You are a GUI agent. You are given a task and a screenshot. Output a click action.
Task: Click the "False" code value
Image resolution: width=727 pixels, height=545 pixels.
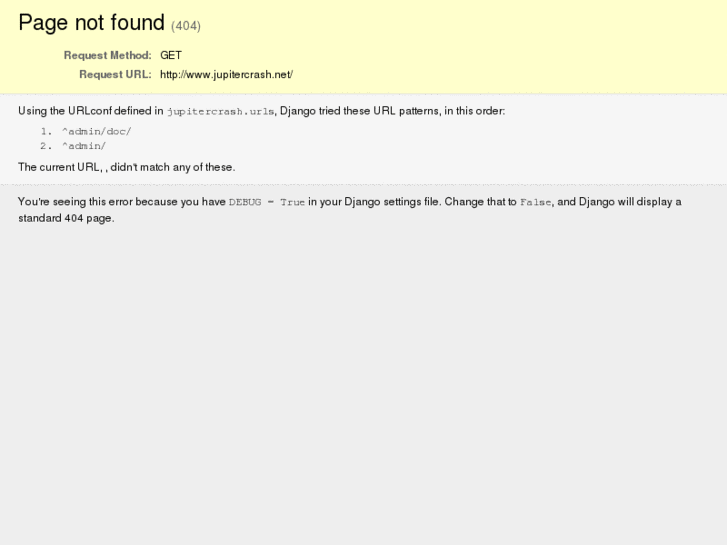tap(535, 202)
